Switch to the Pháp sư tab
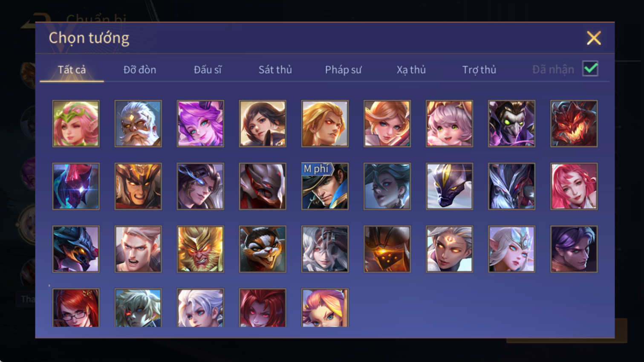Screen dimensions: 644x362 (343, 70)
